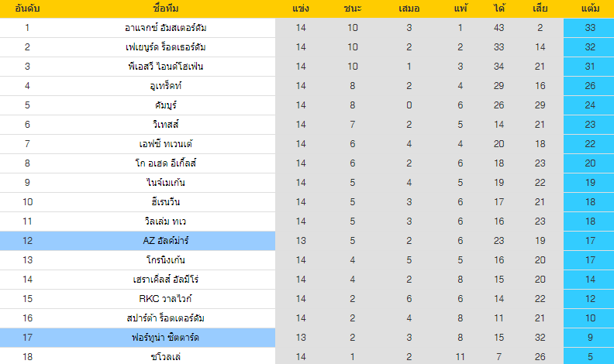
Task: Click the อาแจกซ์ อัมสเตอร์ดัม team name
Action: click(165, 28)
